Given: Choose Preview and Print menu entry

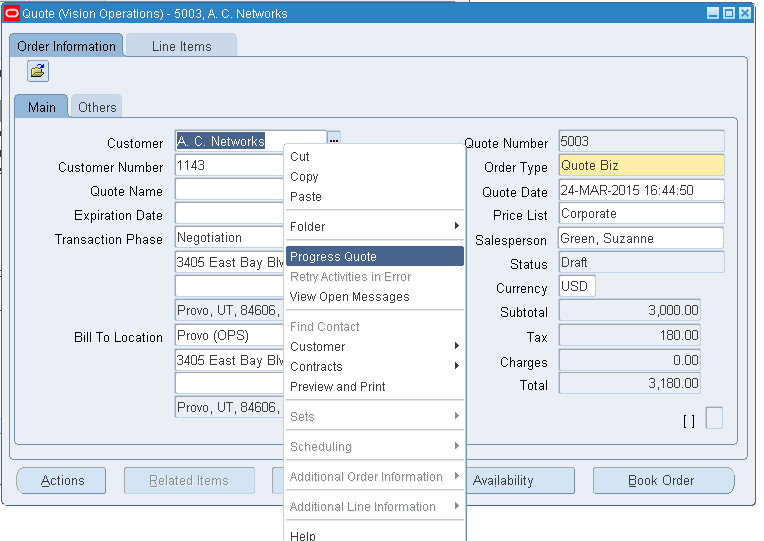Looking at the screenshot, I should 338,387.
